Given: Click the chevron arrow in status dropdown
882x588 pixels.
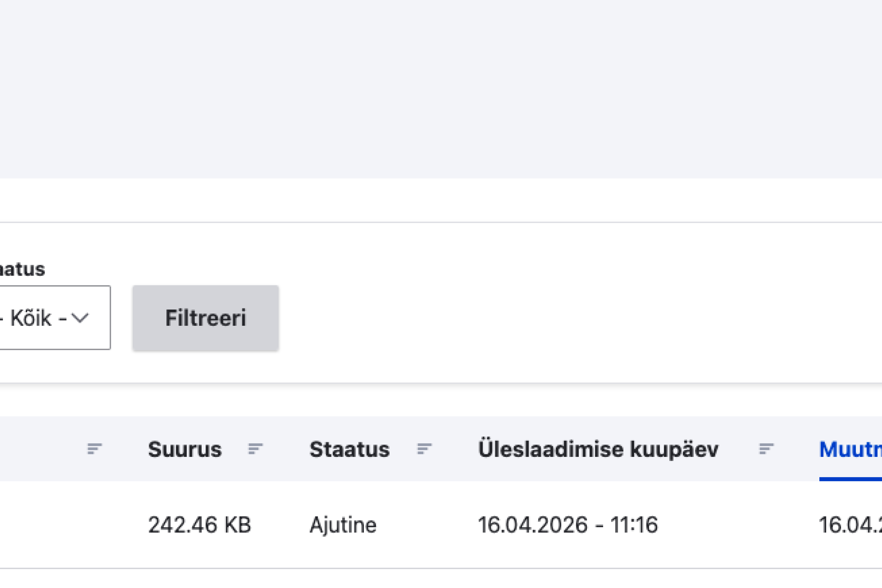Looking at the screenshot, I should click(80, 318).
